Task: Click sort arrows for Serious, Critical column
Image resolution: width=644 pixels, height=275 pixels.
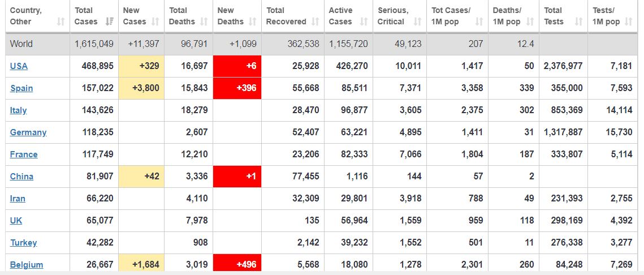Action: [418, 22]
